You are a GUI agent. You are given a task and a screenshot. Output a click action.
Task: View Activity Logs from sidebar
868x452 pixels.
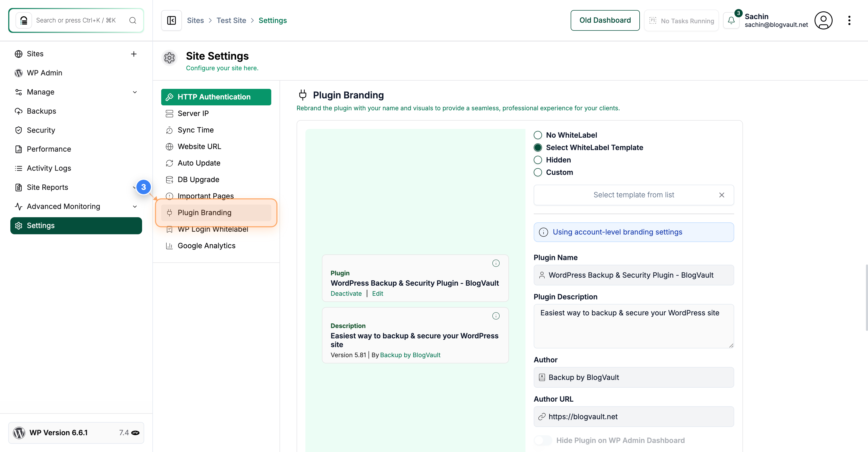click(x=49, y=168)
